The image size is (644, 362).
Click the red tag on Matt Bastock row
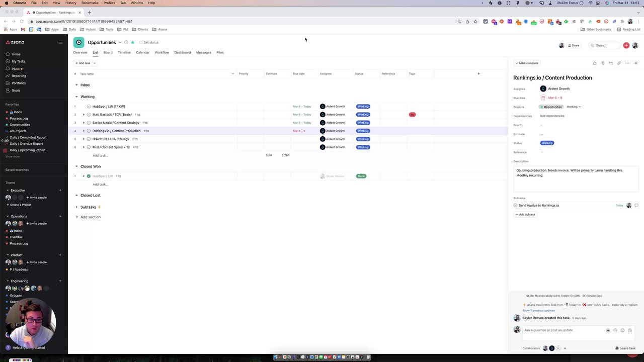point(412,115)
